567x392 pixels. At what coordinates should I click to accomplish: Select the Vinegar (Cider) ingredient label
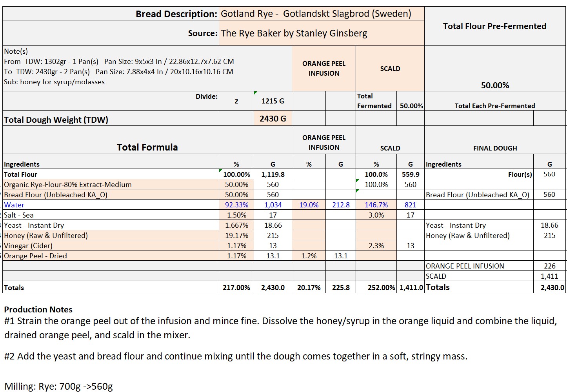point(28,246)
